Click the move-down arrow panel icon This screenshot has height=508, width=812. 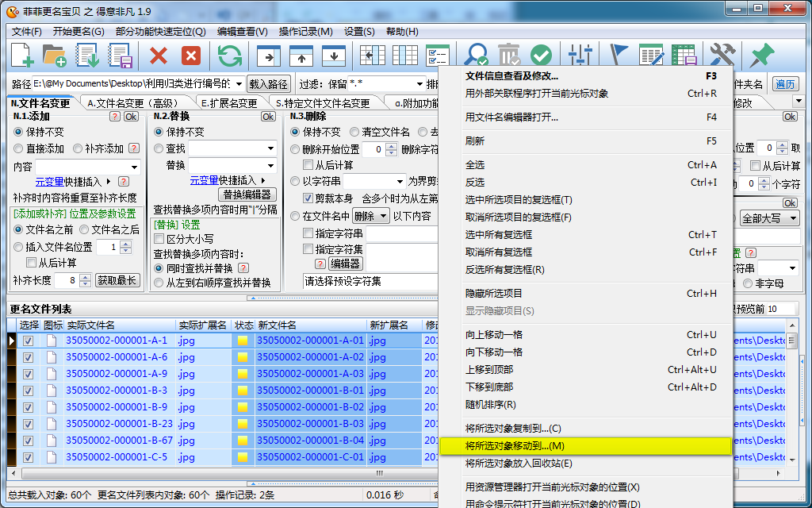(334, 56)
